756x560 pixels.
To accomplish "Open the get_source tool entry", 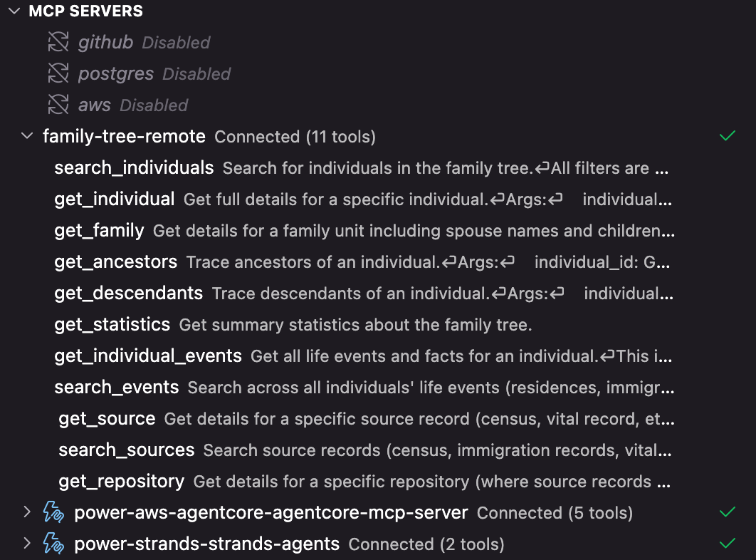I will point(107,418).
